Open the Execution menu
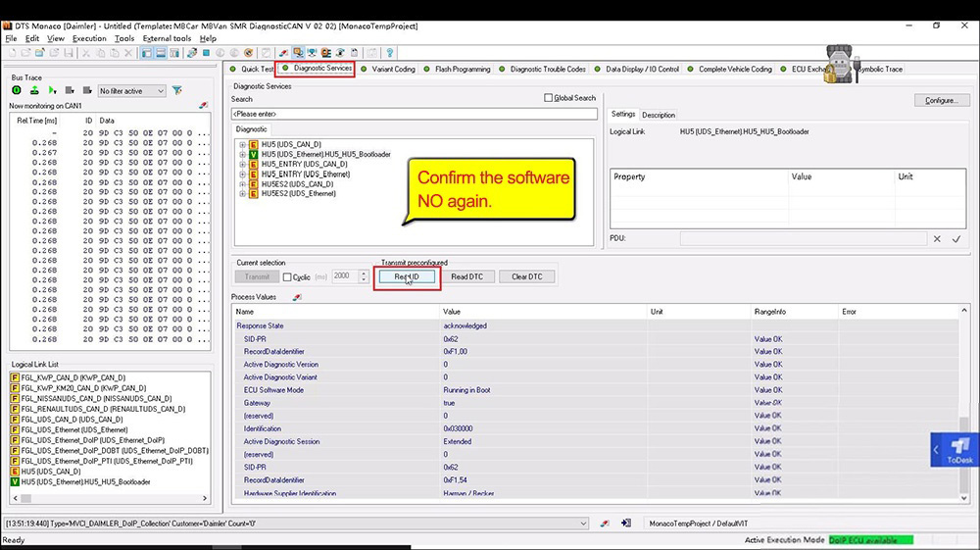 pyautogui.click(x=89, y=39)
